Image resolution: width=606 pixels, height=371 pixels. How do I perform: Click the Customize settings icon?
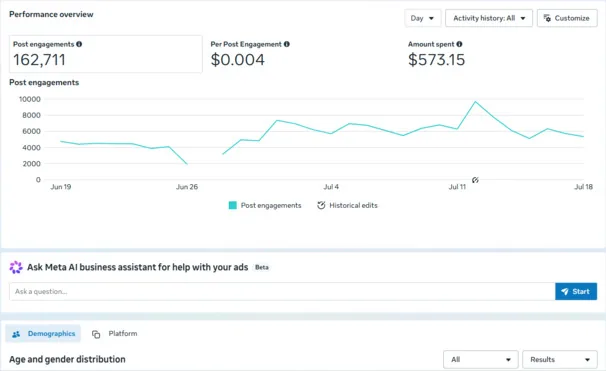[547, 18]
